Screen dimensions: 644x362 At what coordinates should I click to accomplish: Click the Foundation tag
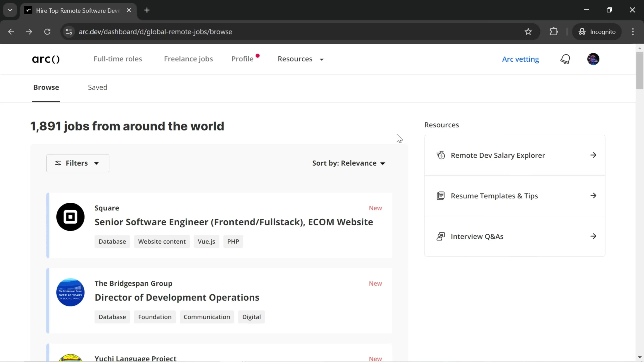(155, 317)
